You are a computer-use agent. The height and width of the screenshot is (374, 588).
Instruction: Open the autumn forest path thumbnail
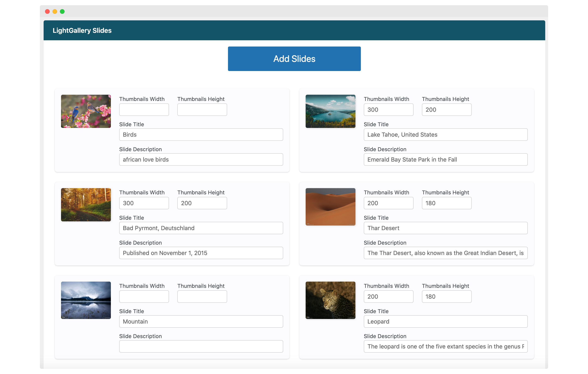click(x=86, y=205)
